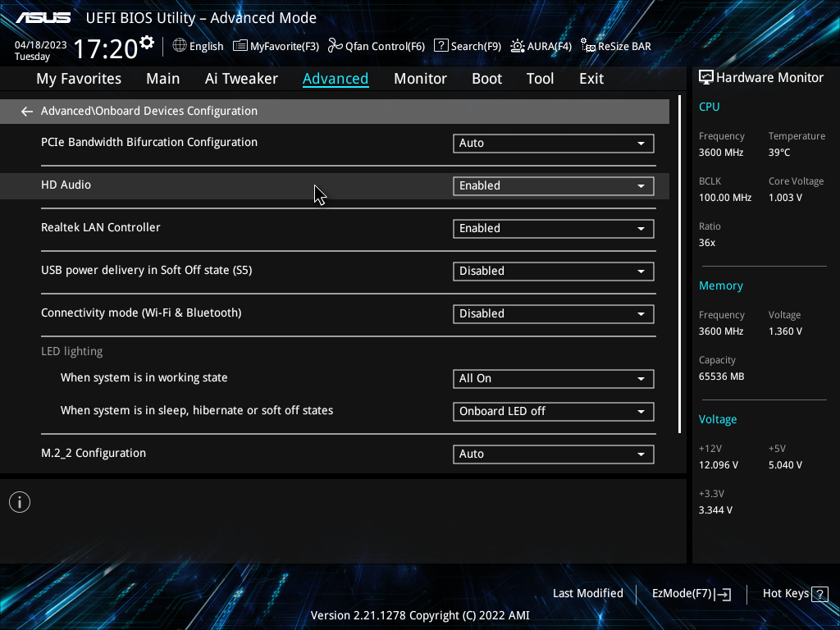The image size is (840, 630).
Task: Open AURA(F4) lighting icon
Action: coord(517,46)
